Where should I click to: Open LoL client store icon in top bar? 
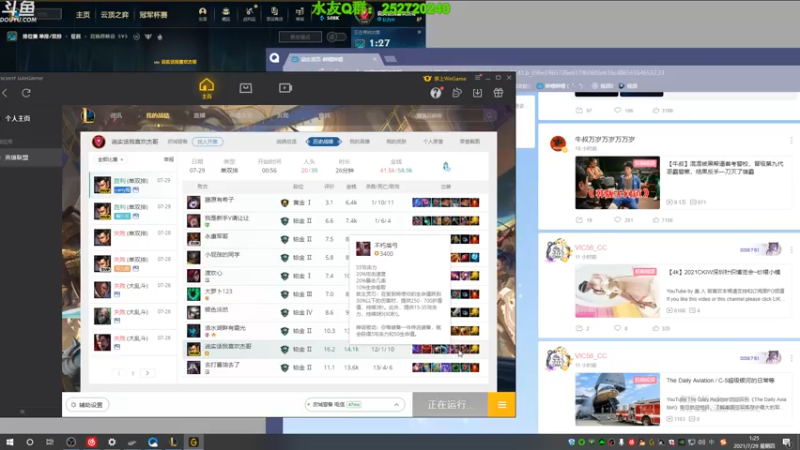299,14
